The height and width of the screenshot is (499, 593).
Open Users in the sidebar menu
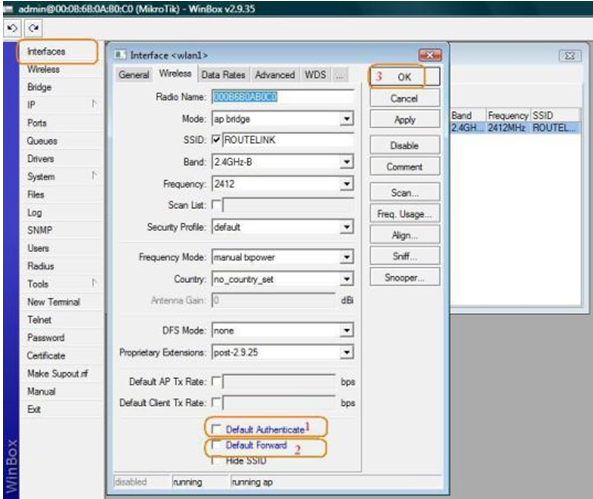click(38, 248)
